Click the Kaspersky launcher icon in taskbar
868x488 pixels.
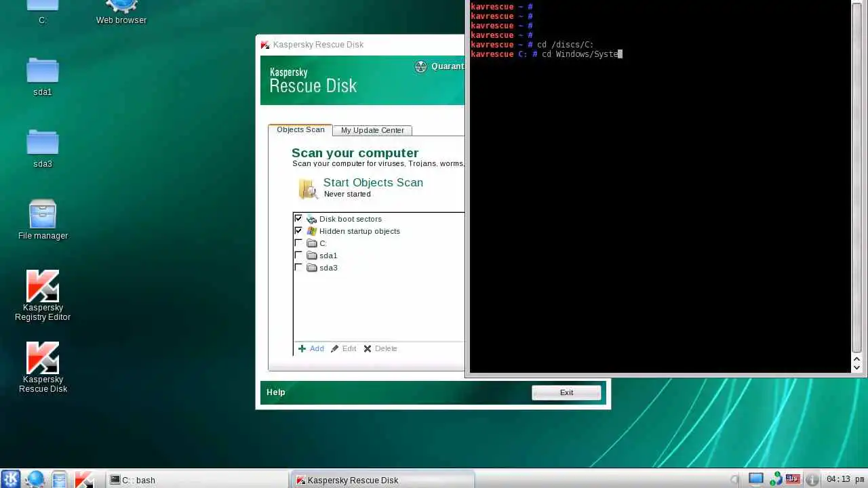[84, 479]
